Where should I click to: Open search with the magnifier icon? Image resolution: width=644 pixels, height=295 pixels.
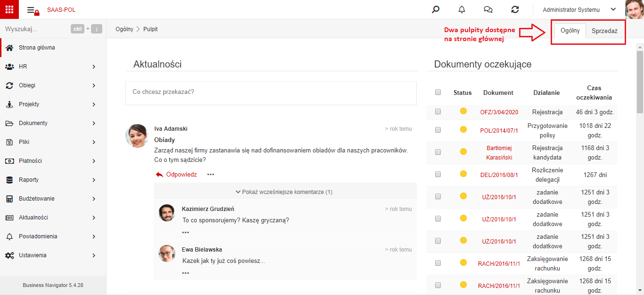(x=436, y=9)
